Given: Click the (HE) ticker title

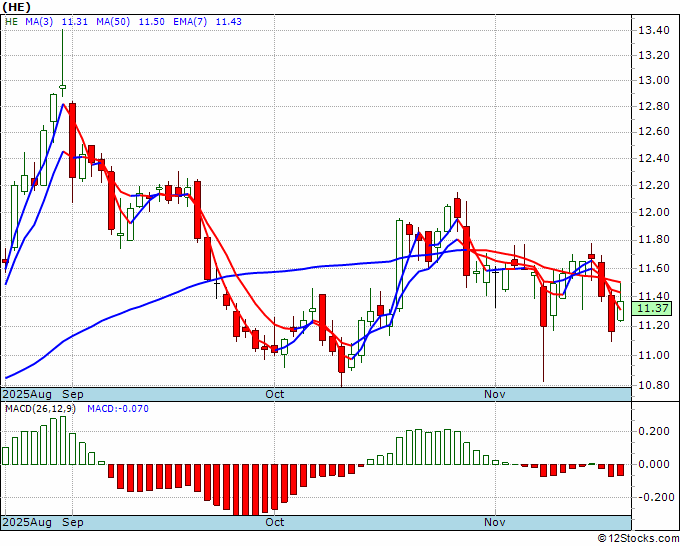Looking at the screenshot, I should pyautogui.click(x=16, y=7).
